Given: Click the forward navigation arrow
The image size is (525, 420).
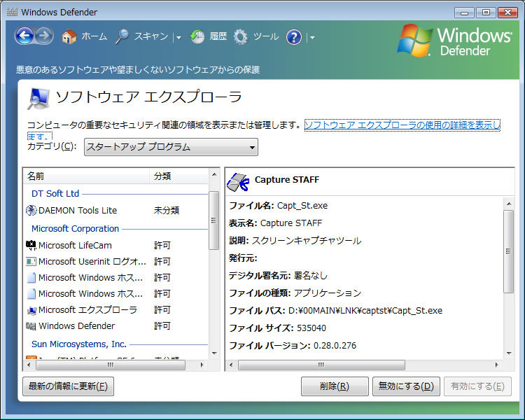Looking at the screenshot, I should (44, 36).
